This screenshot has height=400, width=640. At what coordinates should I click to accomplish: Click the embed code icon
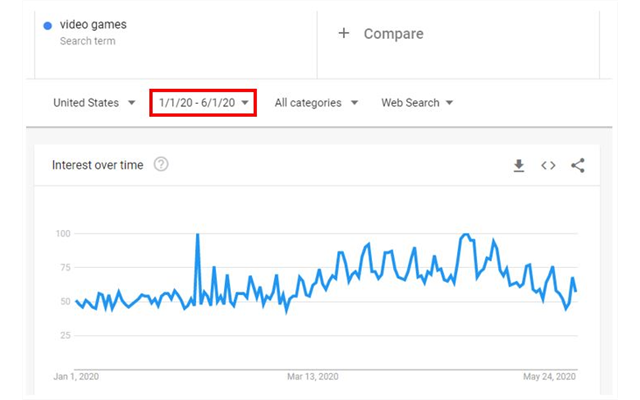click(x=548, y=166)
